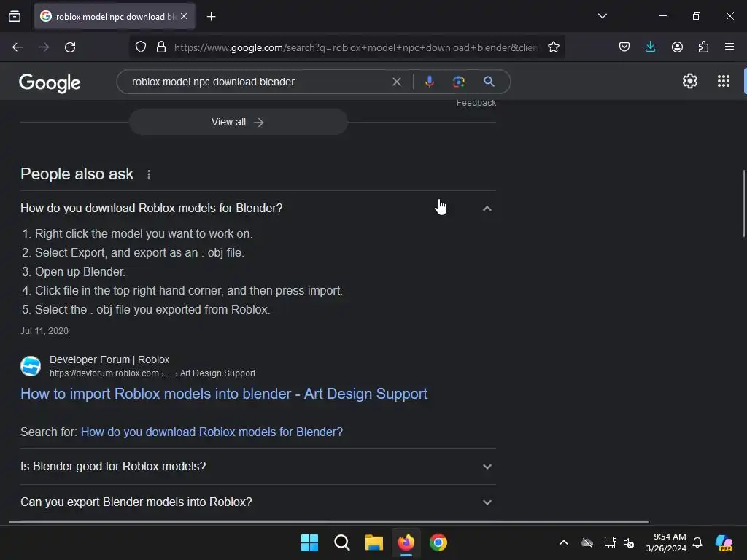Open Windows taskbar search
747x560 pixels.
(342, 542)
